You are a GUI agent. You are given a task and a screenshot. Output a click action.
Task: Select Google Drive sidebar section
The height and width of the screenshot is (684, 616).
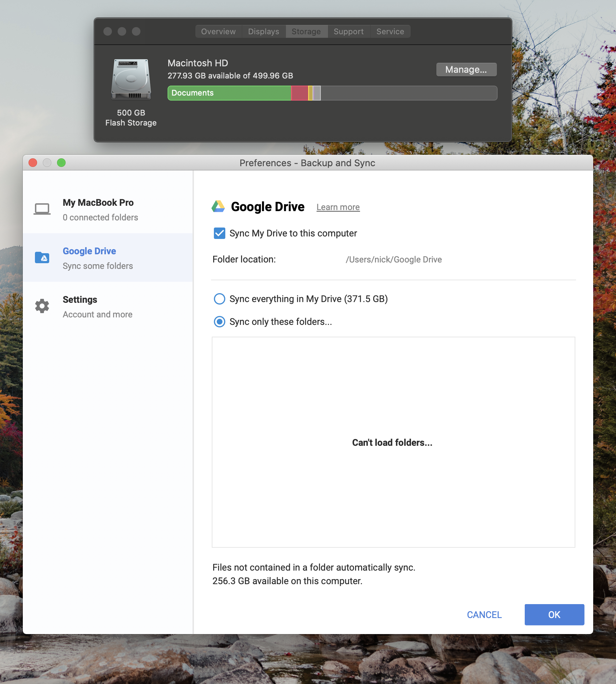pyautogui.click(x=108, y=257)
